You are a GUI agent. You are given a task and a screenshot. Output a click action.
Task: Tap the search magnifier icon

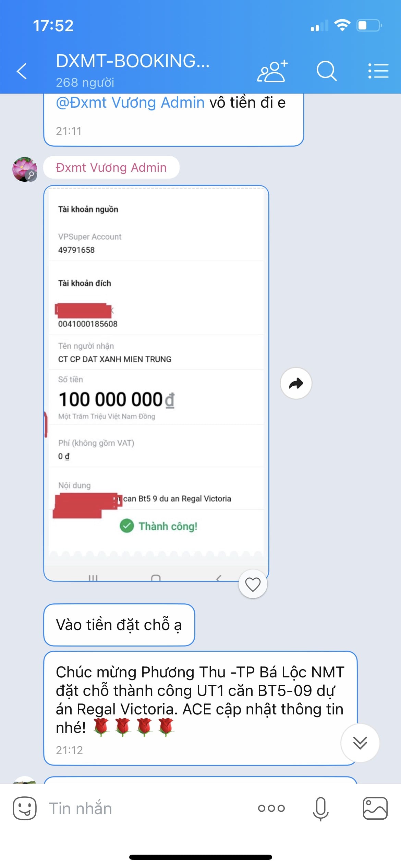click(x=326, y=71)
